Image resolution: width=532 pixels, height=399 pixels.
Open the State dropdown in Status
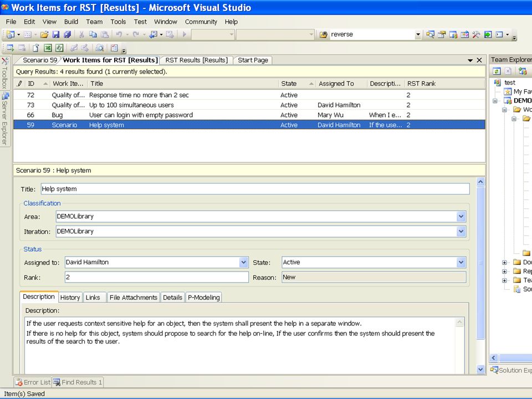461,262
